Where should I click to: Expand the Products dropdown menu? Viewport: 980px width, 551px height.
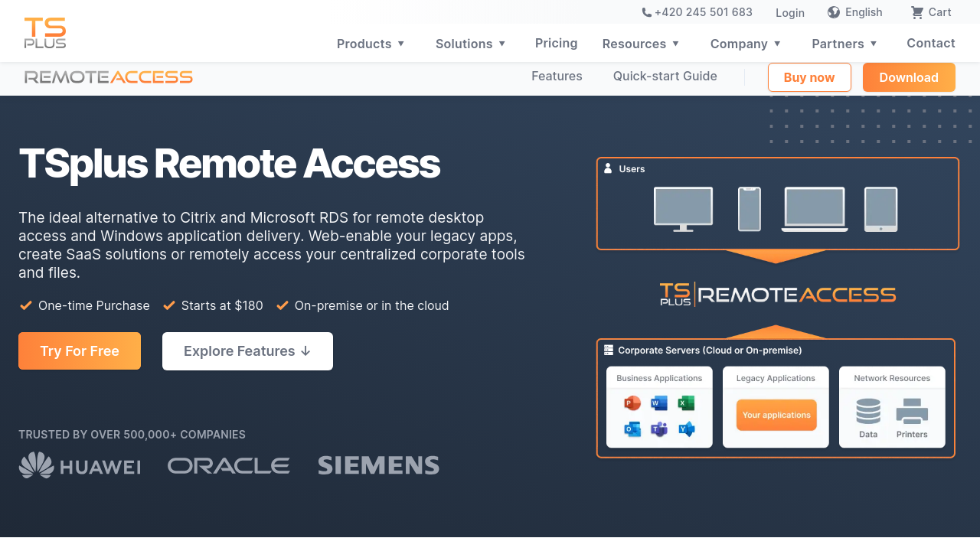coord(371,44)
